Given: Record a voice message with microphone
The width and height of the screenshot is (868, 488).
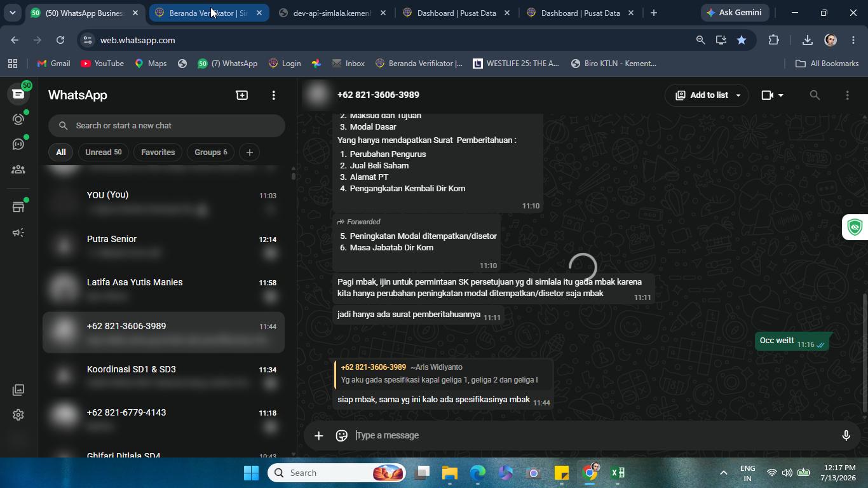Looking at the screenshot, I should [846, 435].
